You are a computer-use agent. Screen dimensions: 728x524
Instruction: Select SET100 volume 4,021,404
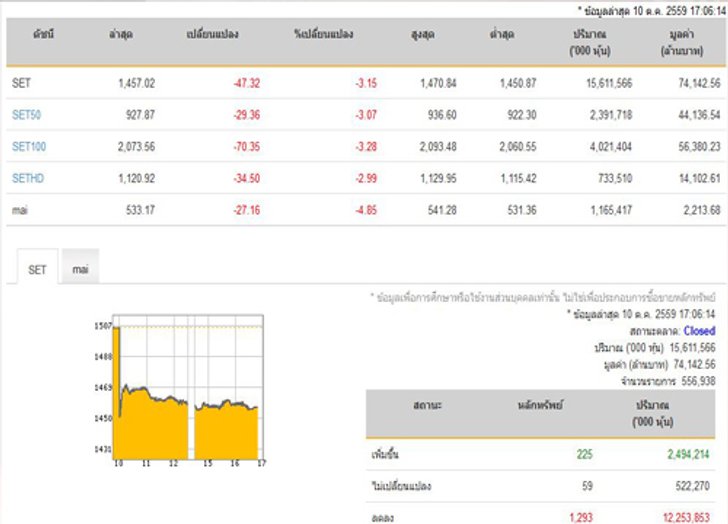pos(611,147)
